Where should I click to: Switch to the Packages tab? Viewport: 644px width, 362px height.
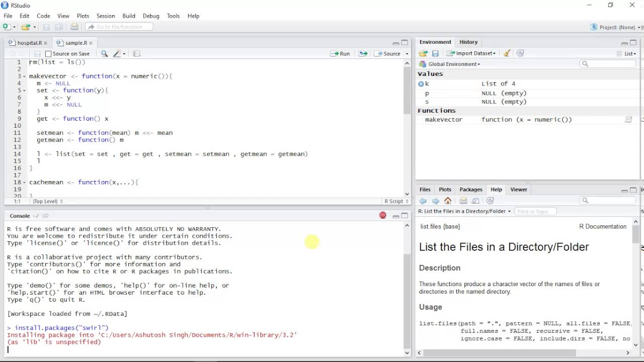click(x=471, y=190)
